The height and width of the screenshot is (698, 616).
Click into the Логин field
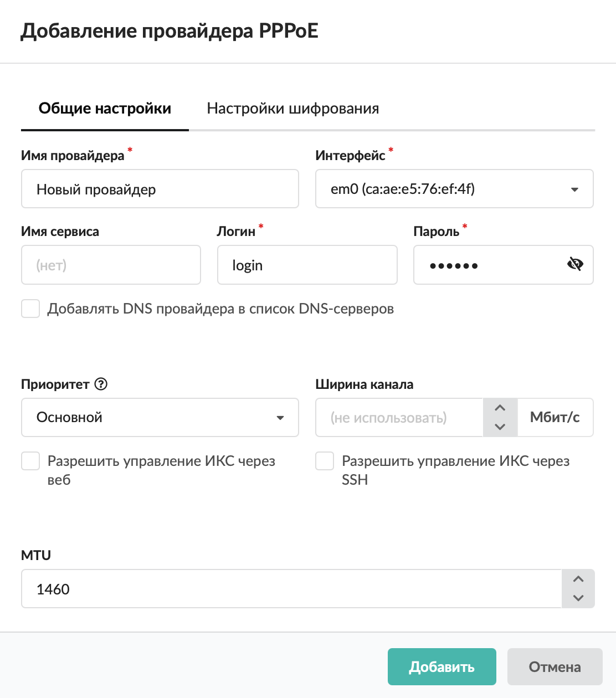307,265
